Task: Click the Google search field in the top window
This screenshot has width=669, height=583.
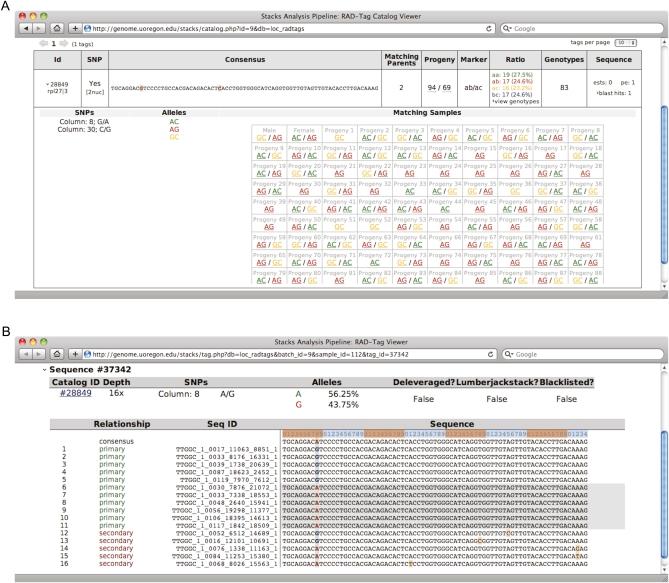Action: point(578,30)
